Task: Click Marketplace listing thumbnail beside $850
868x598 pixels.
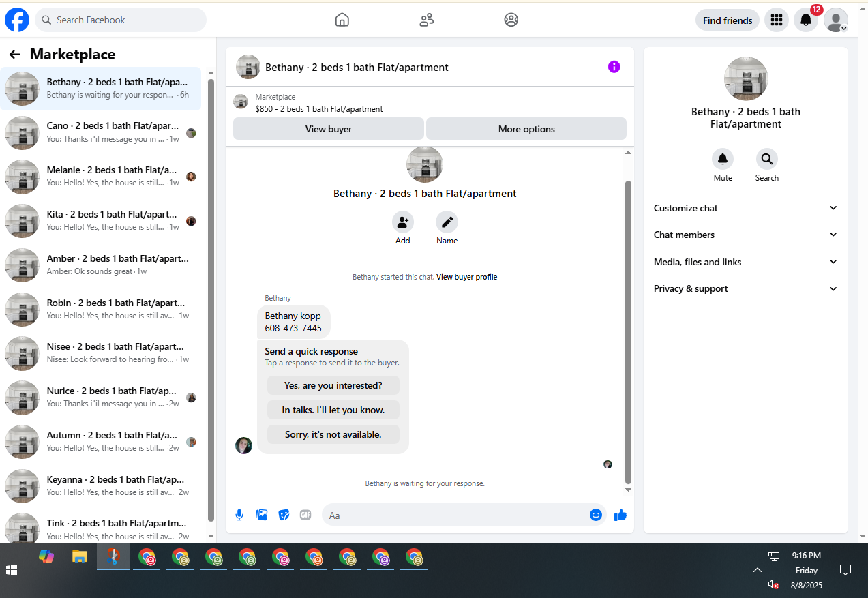Action: click(x=241, y=102)
